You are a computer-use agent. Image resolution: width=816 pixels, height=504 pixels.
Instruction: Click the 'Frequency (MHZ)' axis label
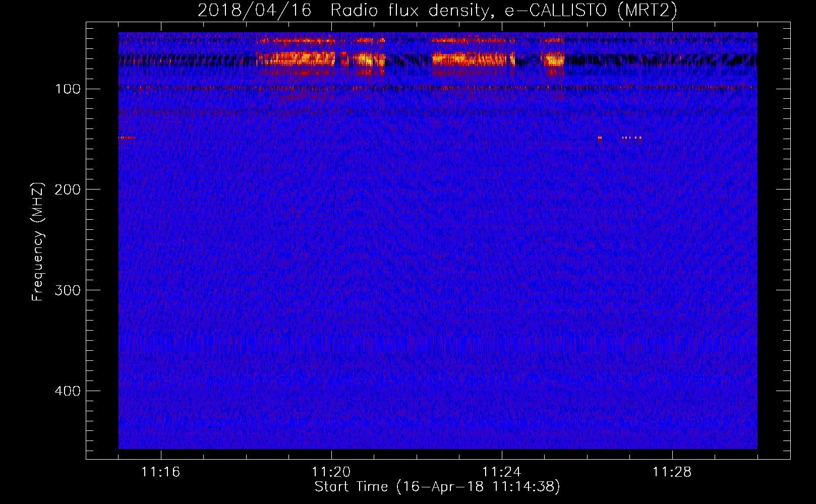click(x=38, y=242)
